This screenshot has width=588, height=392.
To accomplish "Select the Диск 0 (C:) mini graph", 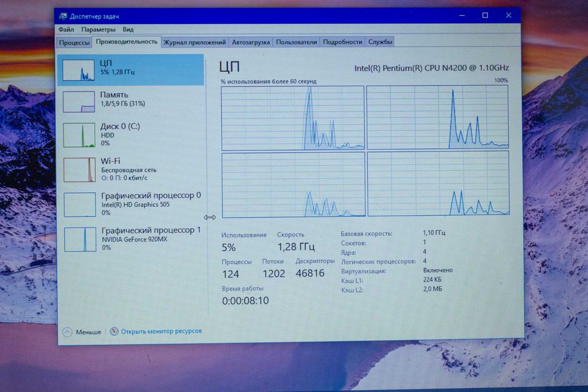I will pyautogui.click(x=79, y=135).
